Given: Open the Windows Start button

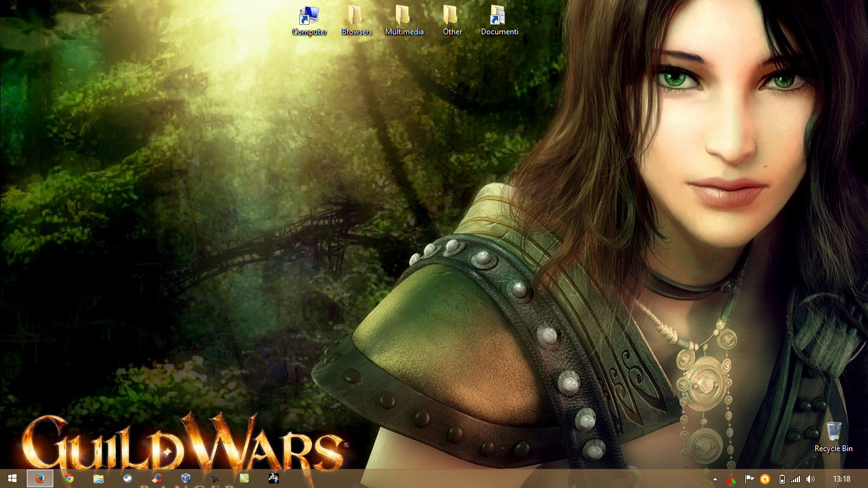Looking at the screenshot, I should [x=12, y=478].
